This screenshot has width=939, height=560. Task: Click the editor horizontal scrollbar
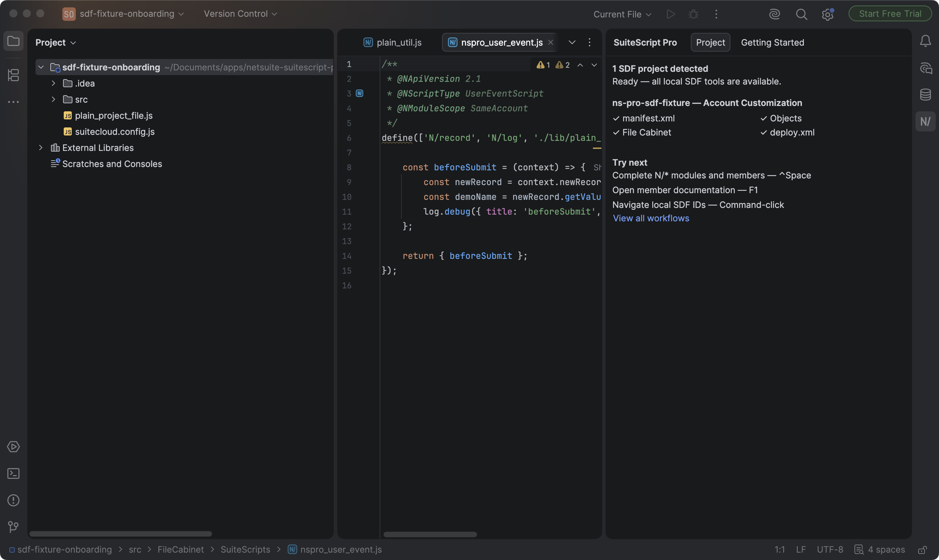point(430,534)
